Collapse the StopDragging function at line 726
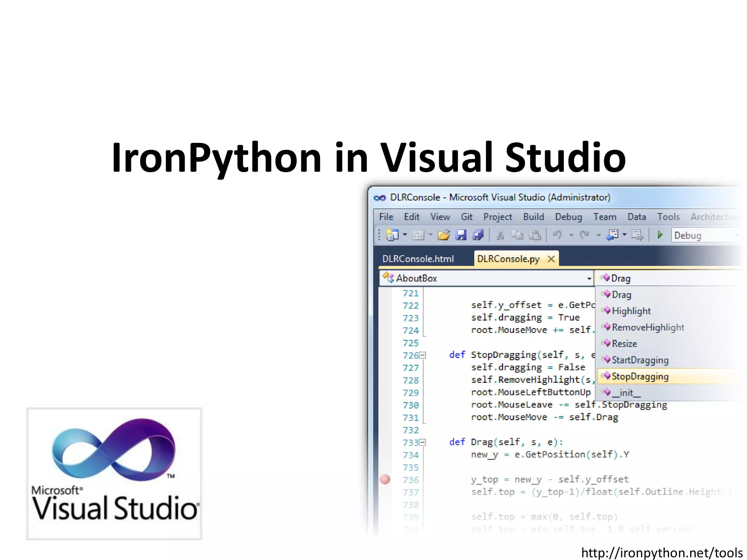Viewport: 747px width, 560px height. pos(422,355)
